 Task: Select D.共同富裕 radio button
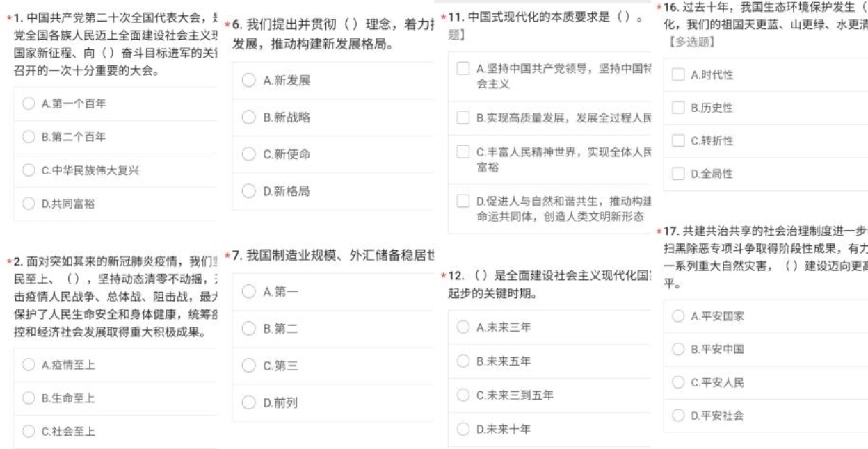pos(28,202)
